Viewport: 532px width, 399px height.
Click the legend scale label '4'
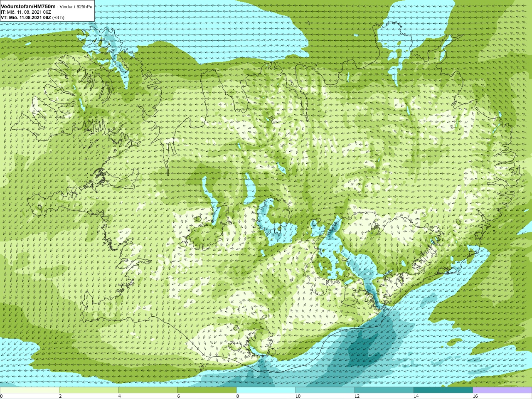click(119, 396)
